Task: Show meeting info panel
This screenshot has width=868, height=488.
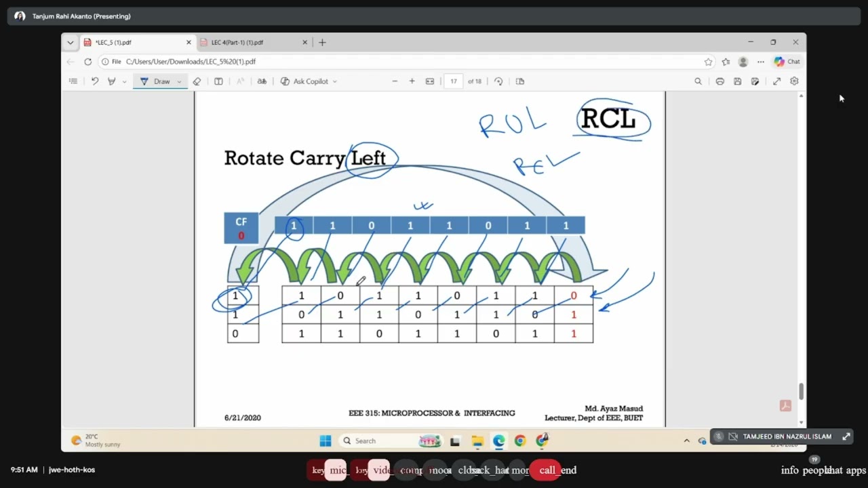Action: [x=790, y=470]
